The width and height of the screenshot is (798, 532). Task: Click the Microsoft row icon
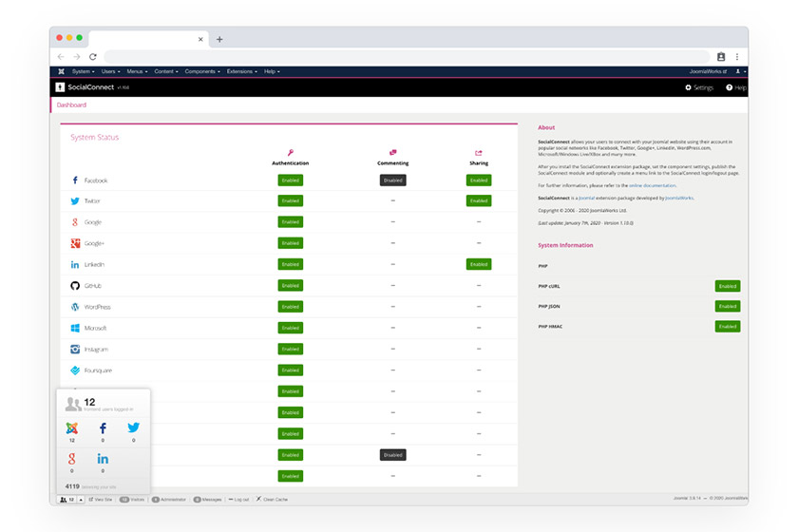pyautogui.click(x=75, y=328)
